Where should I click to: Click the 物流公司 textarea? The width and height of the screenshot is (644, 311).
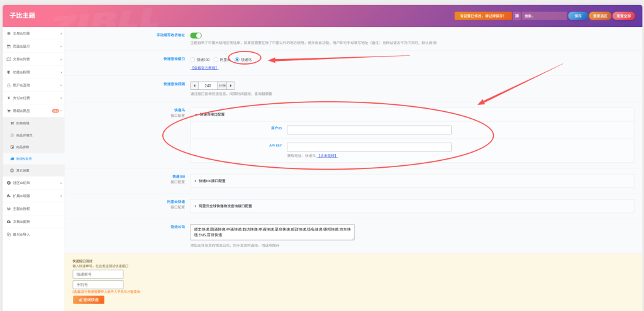[272, 232]
